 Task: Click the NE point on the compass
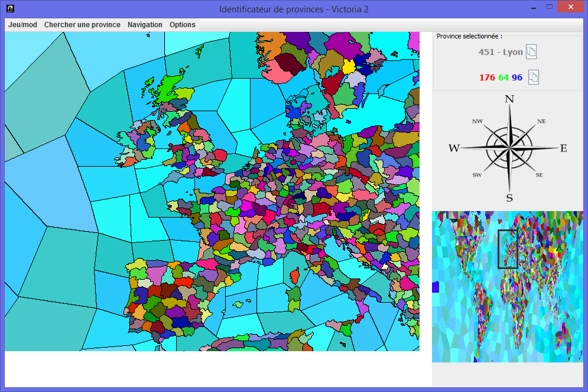[x=541, y=121]
